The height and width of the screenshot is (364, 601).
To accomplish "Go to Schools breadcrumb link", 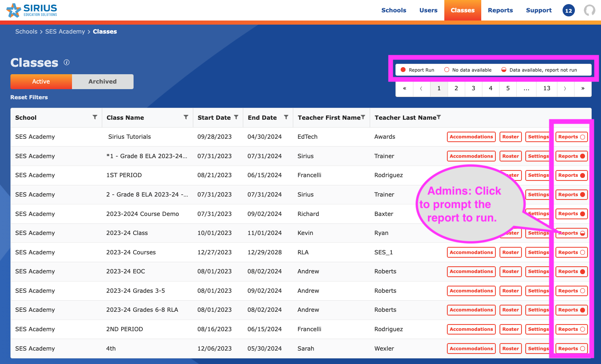I will click(x=26, y=32).
